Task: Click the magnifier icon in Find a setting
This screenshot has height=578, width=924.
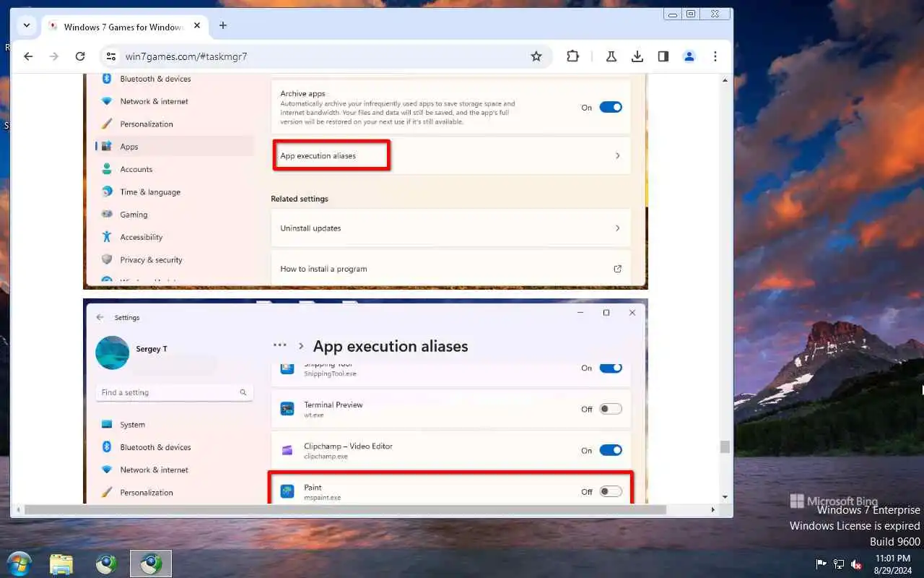Action: tap(243, 392)
